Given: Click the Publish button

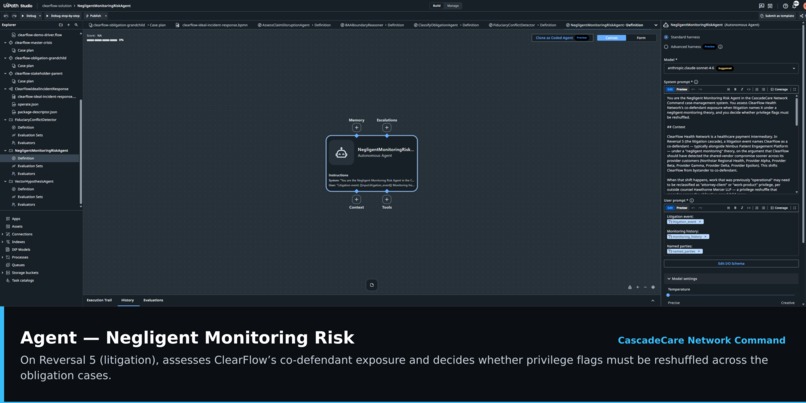Looking at the screenshot, I should point(94,16).
